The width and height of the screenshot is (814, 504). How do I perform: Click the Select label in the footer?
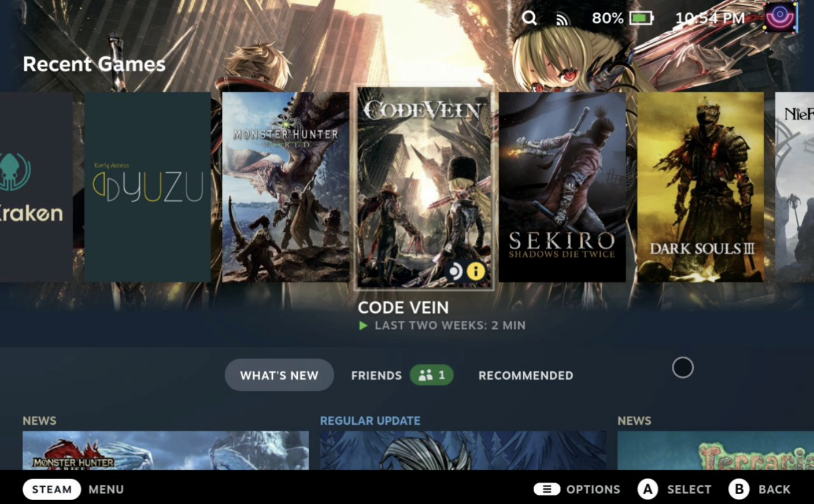pyautogui.click(x=689, y=490)
